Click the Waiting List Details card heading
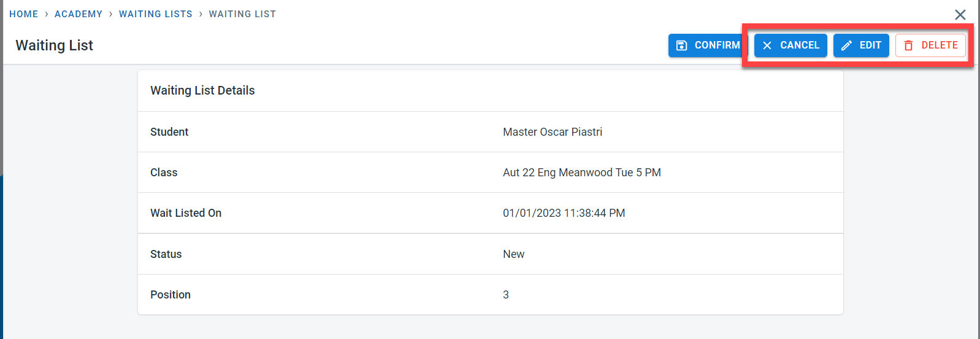 coord(202,91)
